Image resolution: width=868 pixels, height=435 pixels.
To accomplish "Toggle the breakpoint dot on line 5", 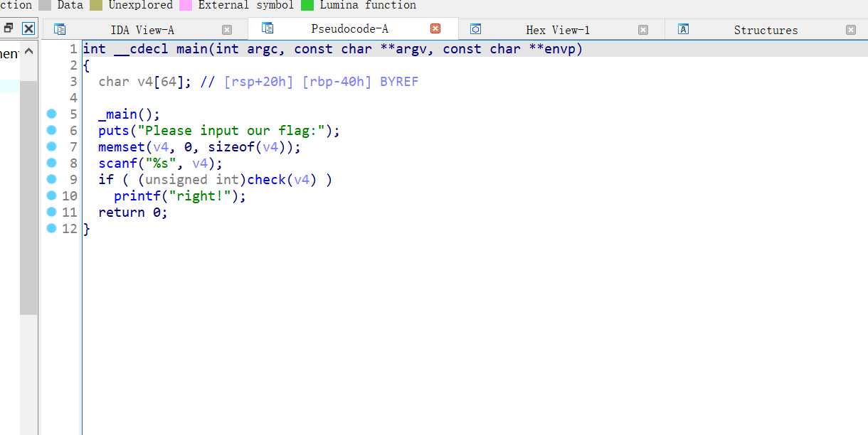I will [x=51, y=114].
